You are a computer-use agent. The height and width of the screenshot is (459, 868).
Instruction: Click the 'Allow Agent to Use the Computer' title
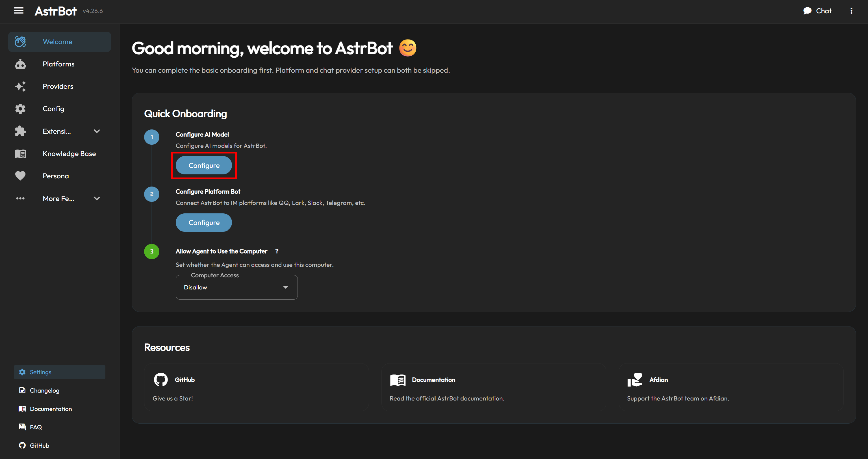222,252
